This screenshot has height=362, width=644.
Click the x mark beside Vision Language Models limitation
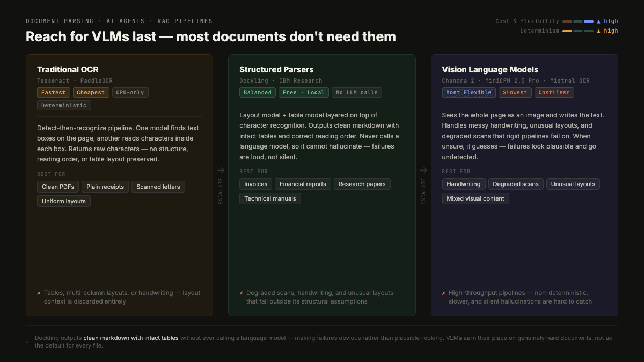click(x=444, y=293)
